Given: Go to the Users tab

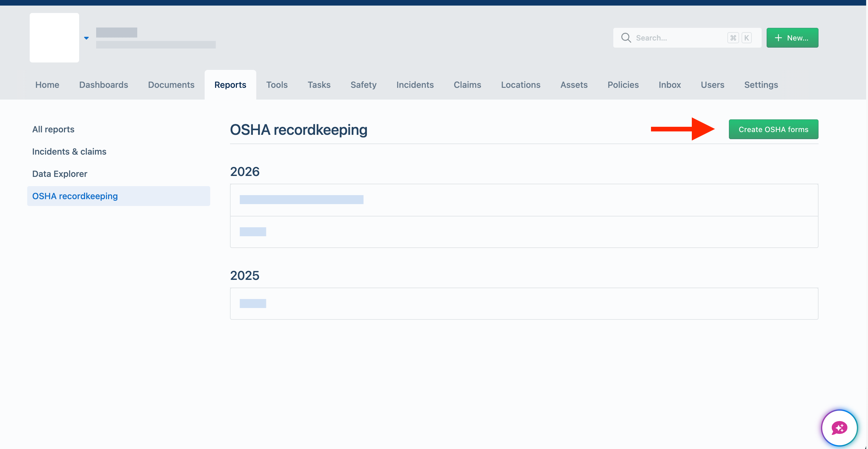Looking at the screenshot, I should 712,85.
